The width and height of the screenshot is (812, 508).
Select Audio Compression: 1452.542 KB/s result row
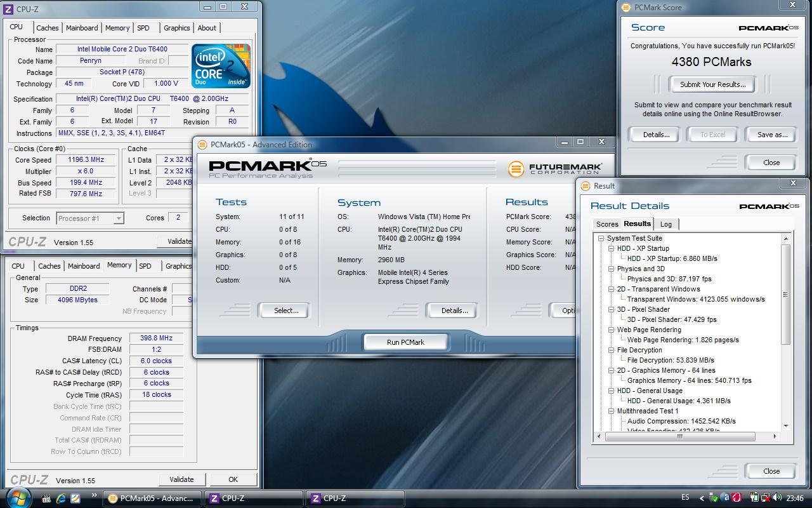[x=681, y=421]
